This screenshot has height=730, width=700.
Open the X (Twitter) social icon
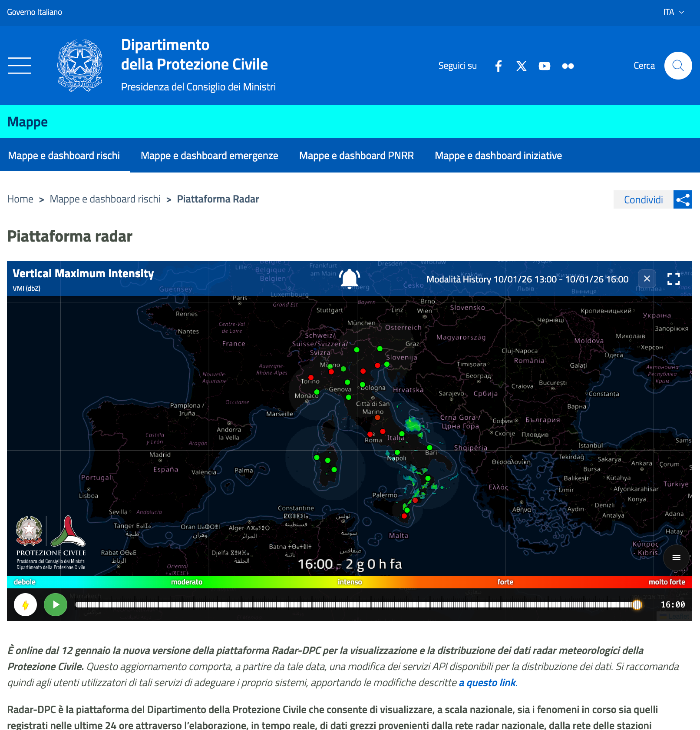click(521, 66)
